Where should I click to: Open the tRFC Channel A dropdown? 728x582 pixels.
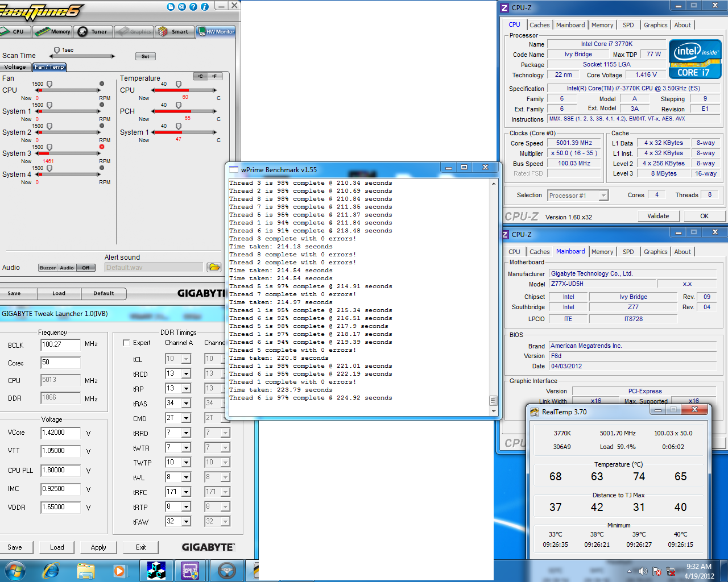click(186, 492)
